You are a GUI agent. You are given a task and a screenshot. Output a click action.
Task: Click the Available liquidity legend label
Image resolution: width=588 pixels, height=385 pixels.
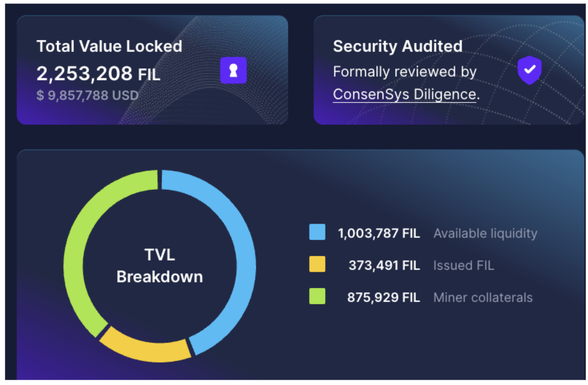coord(485,233)
